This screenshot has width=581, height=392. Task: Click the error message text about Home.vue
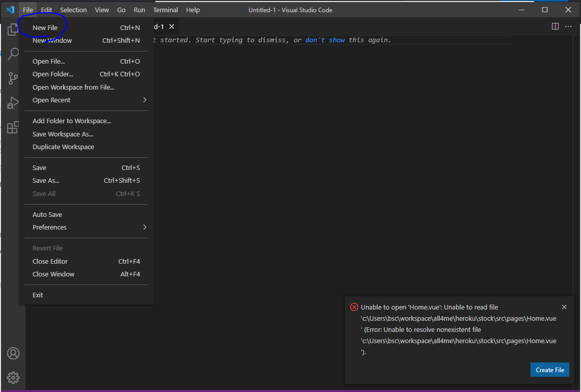[458, 329]
